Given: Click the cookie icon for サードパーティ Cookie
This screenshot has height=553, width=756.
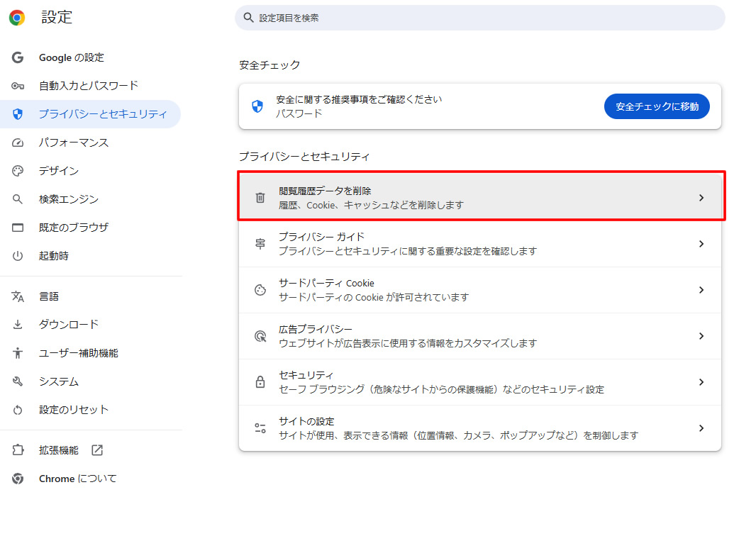Looking at the screenshot, I should click(x=260, y=290).
